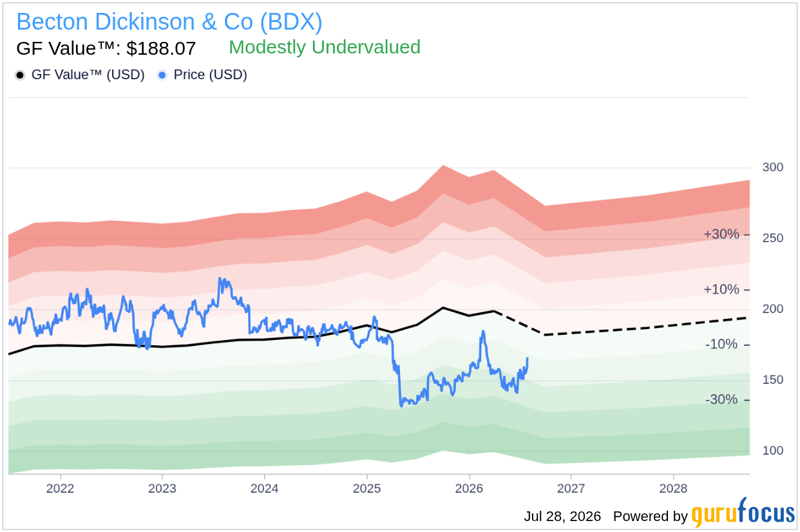Screen dimensions: 800x532
Task: Select the 2028 x-axis label
Action: [x=673, y=488]
